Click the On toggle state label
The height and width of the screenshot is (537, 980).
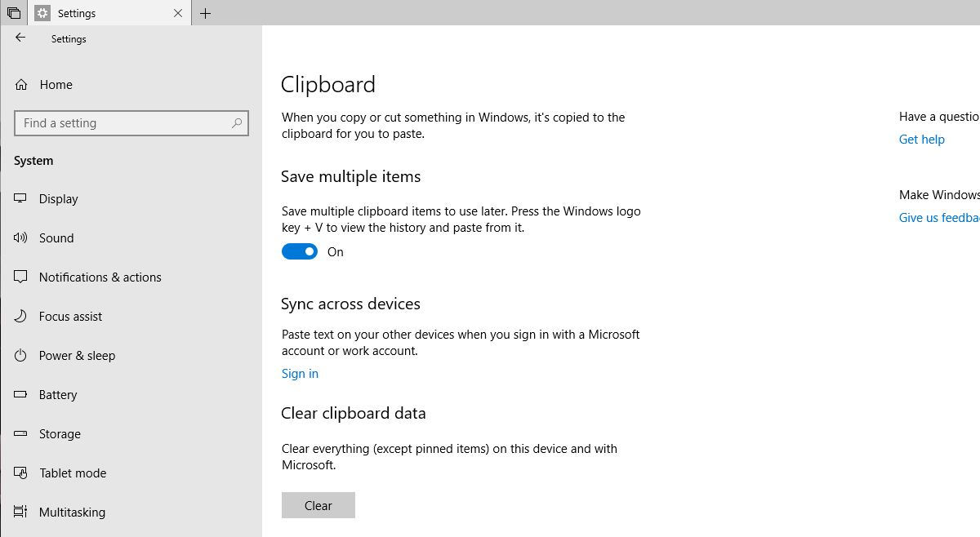336,252
